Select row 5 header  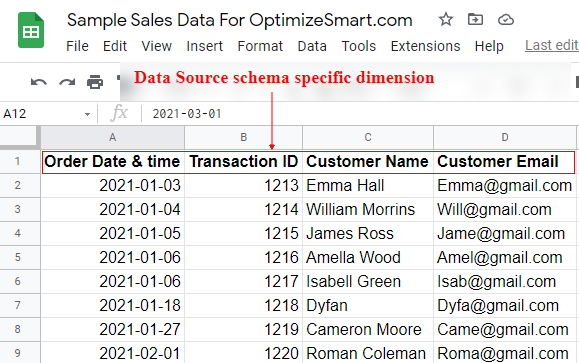[20, 257]
